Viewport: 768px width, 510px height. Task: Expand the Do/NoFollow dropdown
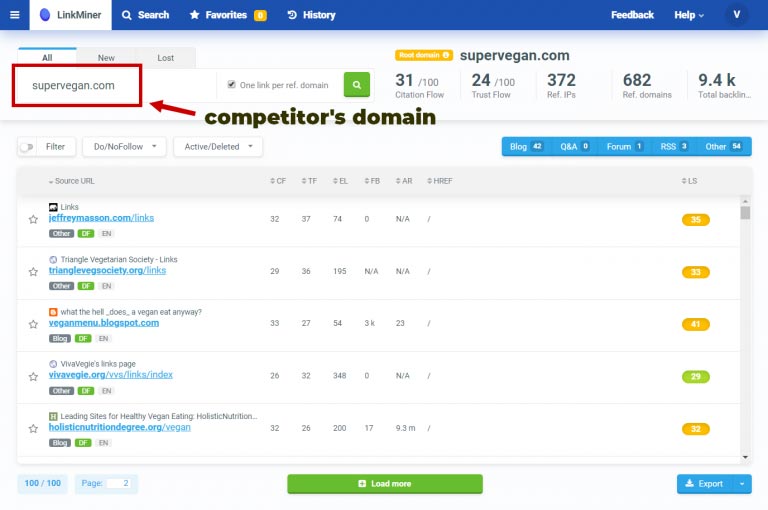tap(123, 147)
